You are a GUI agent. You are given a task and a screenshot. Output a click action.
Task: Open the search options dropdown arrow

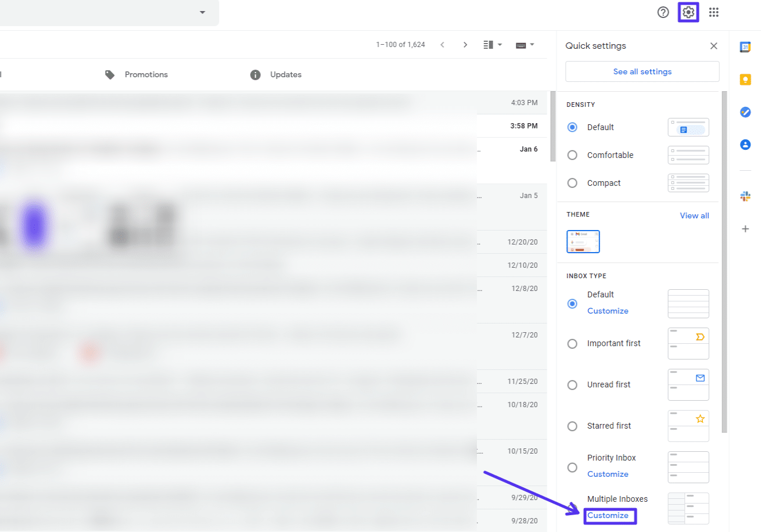tap(202, 12)
